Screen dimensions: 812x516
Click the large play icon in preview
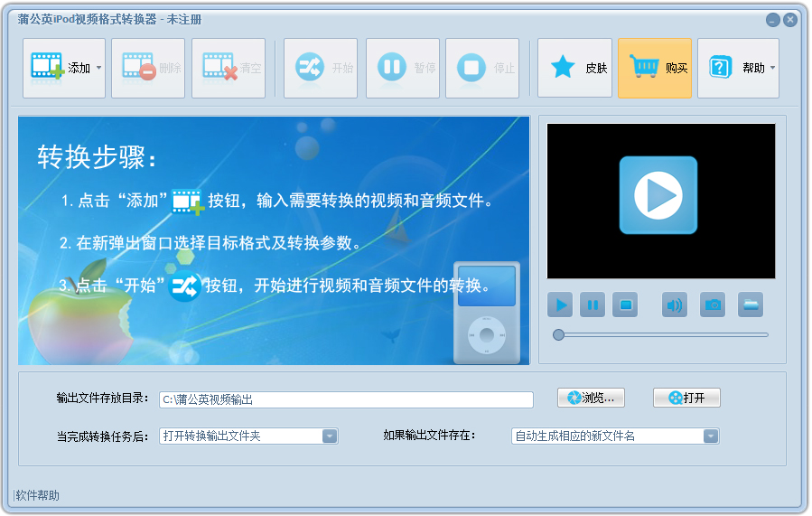(x=658, y=195)
